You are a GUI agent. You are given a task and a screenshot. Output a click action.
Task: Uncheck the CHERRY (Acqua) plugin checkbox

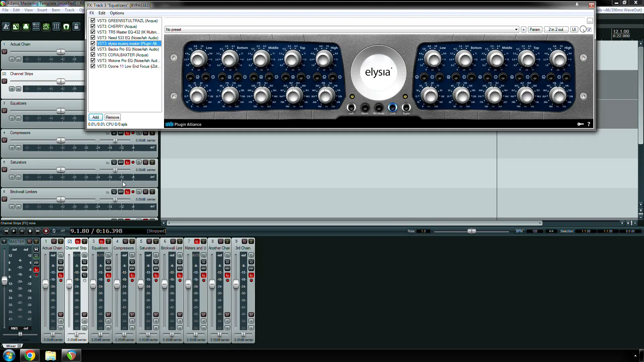click(x=93, y=26)
